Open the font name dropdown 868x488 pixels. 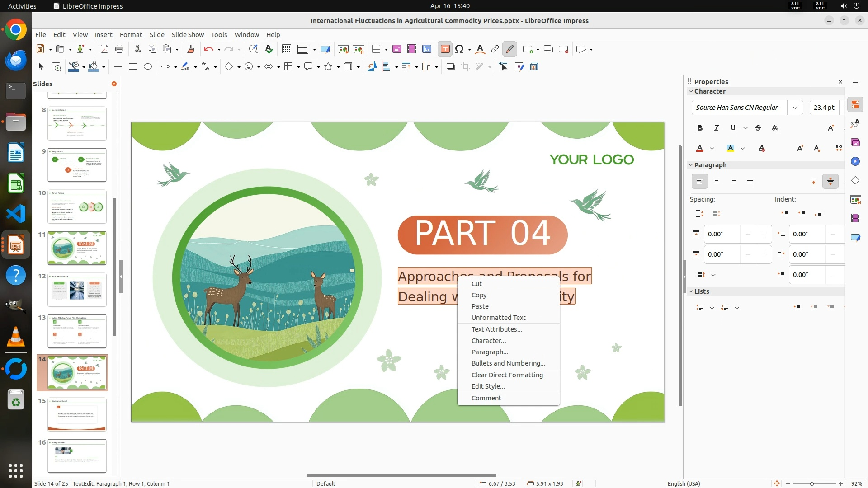[x=795, y=108]
